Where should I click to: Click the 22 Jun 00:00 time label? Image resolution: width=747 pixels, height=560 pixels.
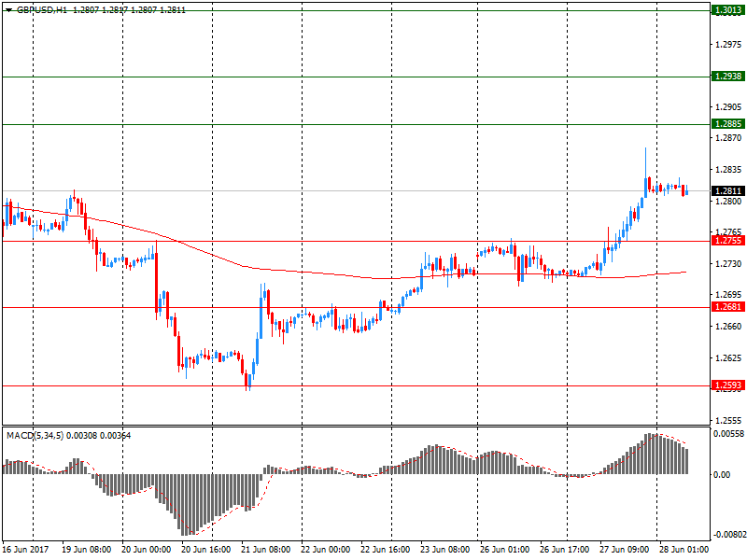point(325,550)
